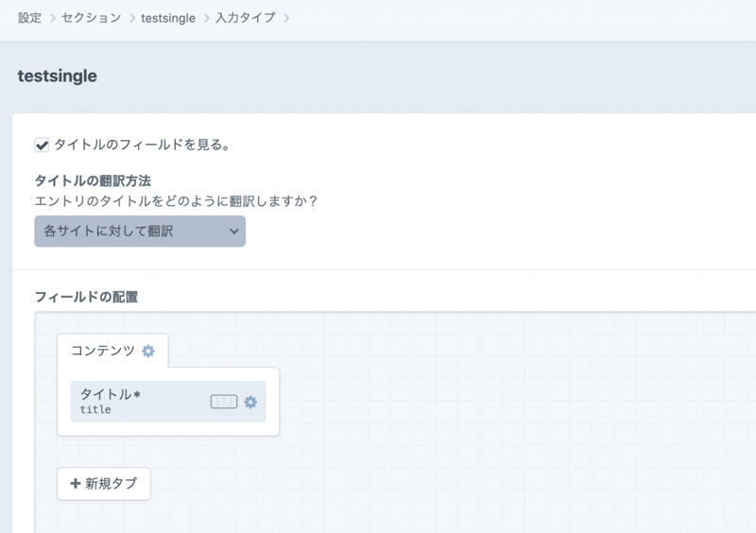
Task: Click the chevron arrow after 設定 breadcrumb
Action: click(52, 18)
